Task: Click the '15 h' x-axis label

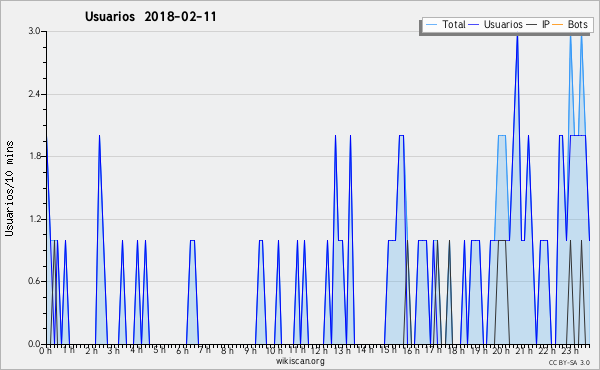Action: [388, 350]
